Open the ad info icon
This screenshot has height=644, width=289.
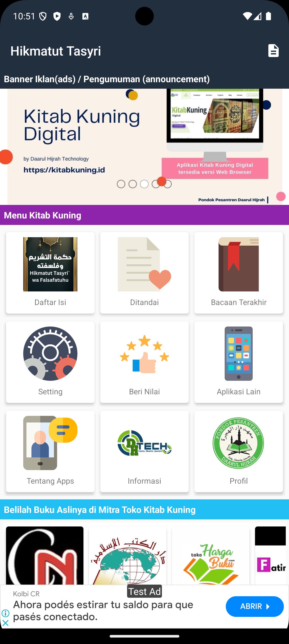coord(5,613)
